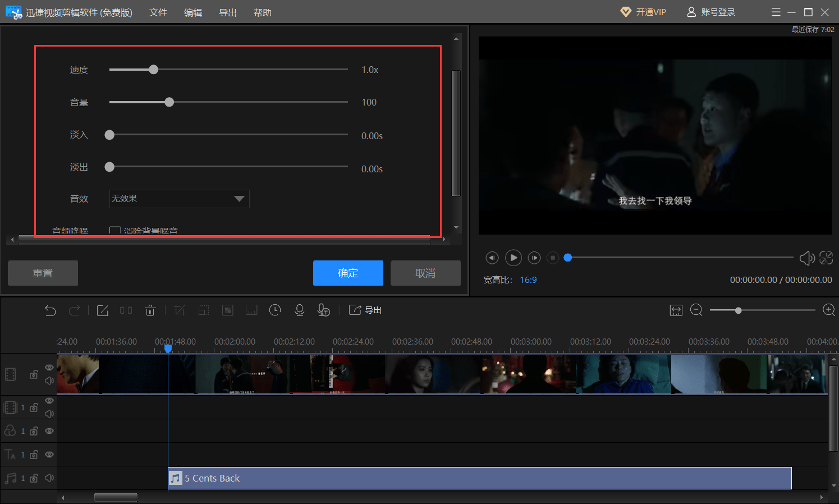Hide the main video track with eye
This screenshot has height=504, width=839.
click(x=49, y=368)
